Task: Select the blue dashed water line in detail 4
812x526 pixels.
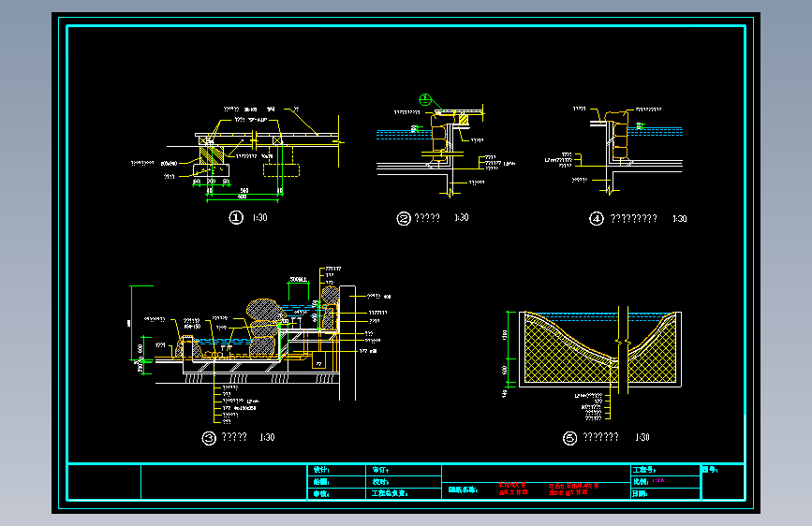Action: click(655, 132)
